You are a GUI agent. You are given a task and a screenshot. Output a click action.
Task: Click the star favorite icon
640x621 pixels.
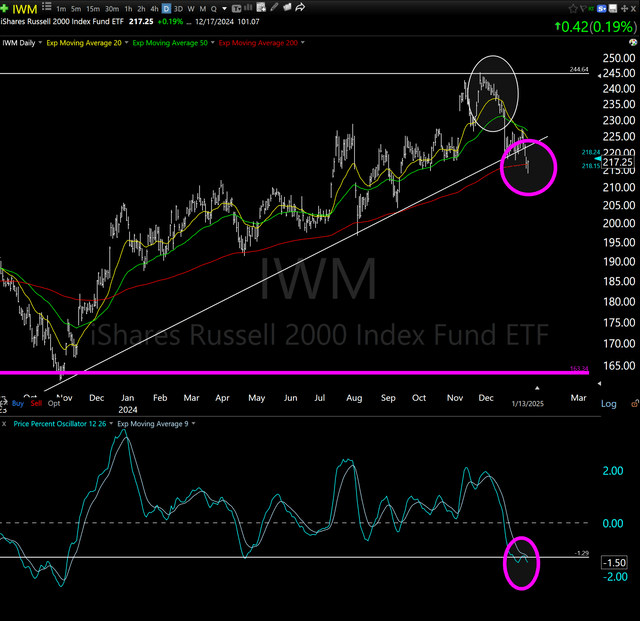573,8
